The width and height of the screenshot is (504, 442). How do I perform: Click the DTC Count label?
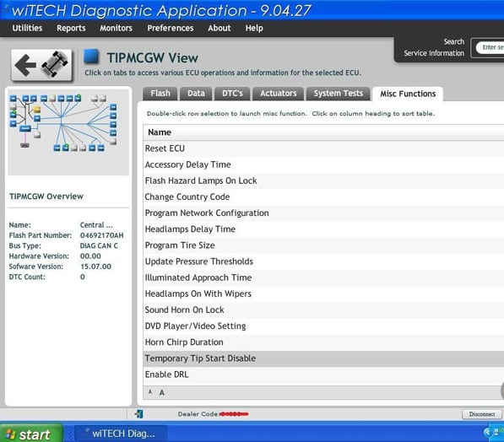pos(27,277)
